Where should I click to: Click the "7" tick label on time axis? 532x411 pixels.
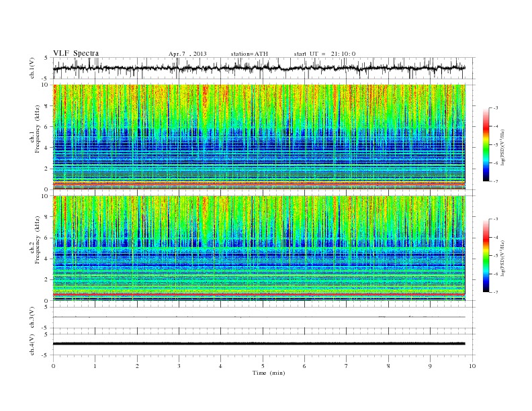coord(347,366)
